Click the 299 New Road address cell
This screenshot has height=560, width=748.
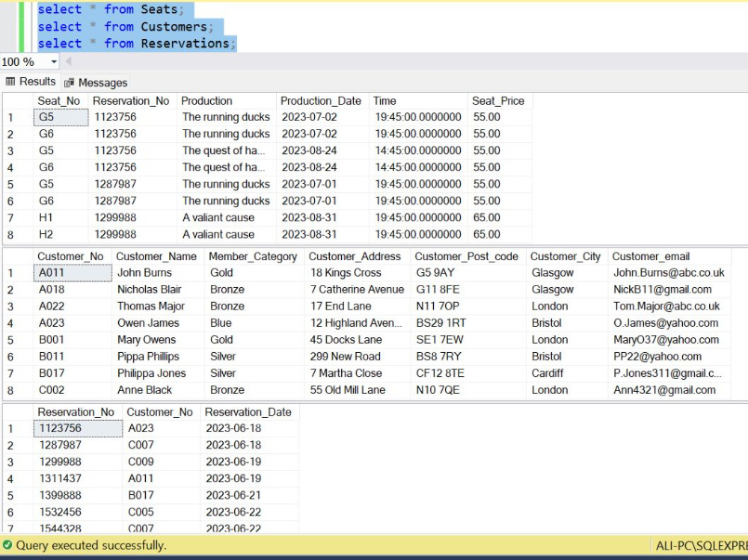coord(358,357)
